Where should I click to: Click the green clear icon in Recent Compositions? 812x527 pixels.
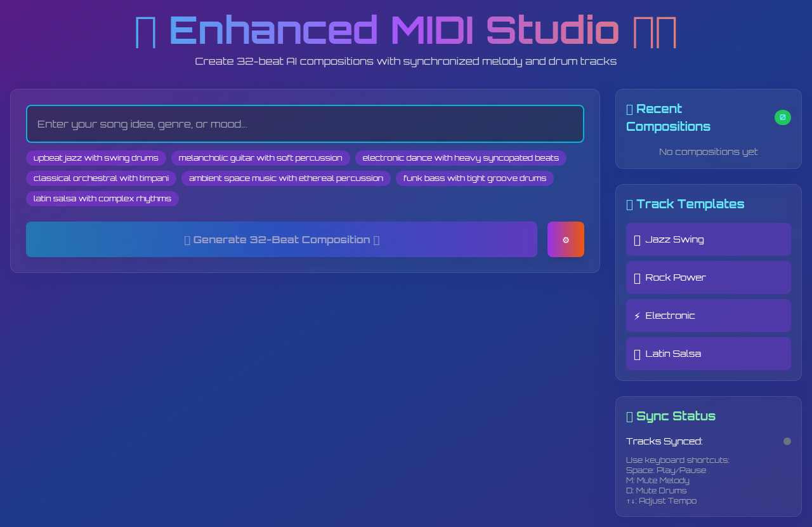(783, 117)
